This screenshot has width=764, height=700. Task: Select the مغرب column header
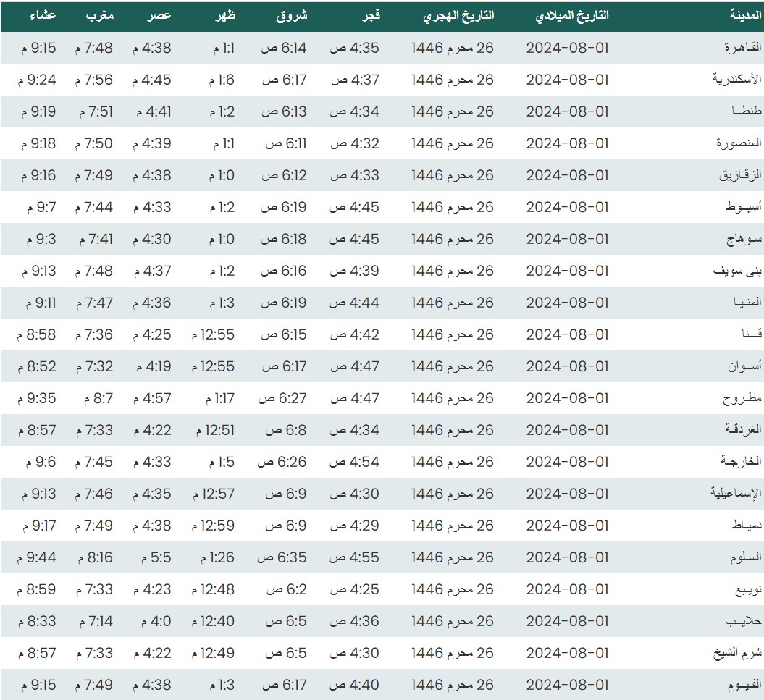pos(100,16)
